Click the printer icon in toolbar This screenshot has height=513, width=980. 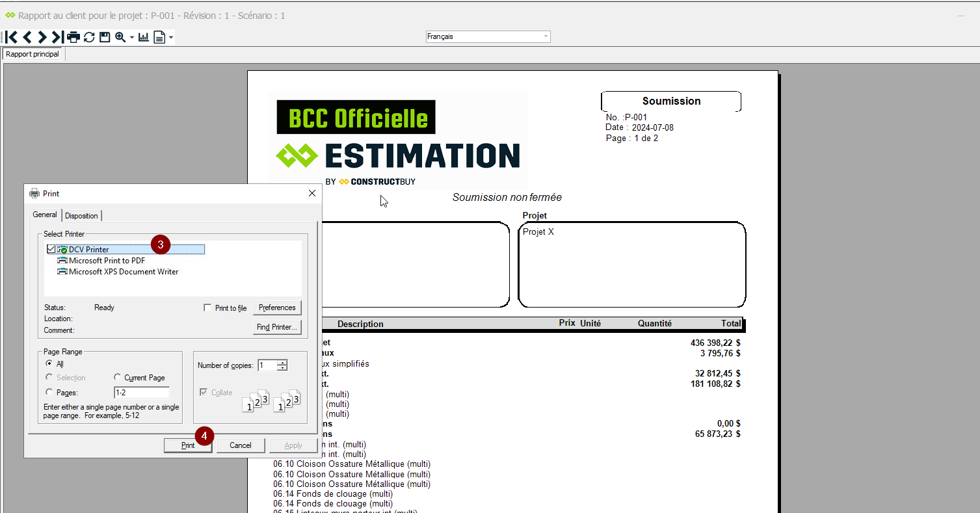[73, 37]
